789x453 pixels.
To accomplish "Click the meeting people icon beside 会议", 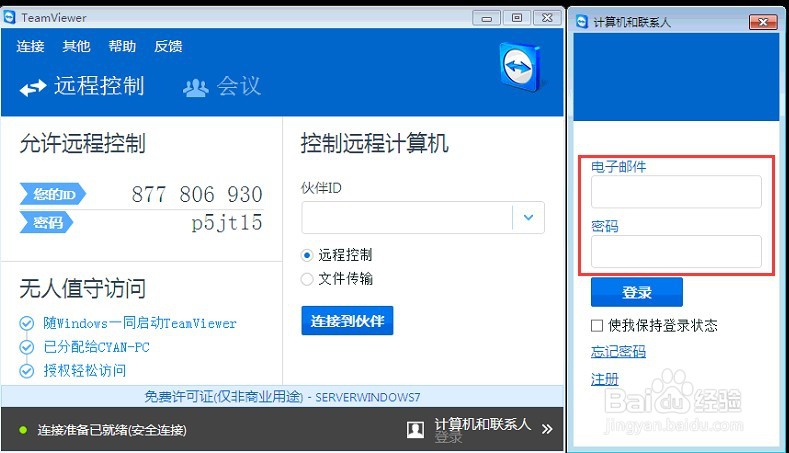I will pos(195,88).
